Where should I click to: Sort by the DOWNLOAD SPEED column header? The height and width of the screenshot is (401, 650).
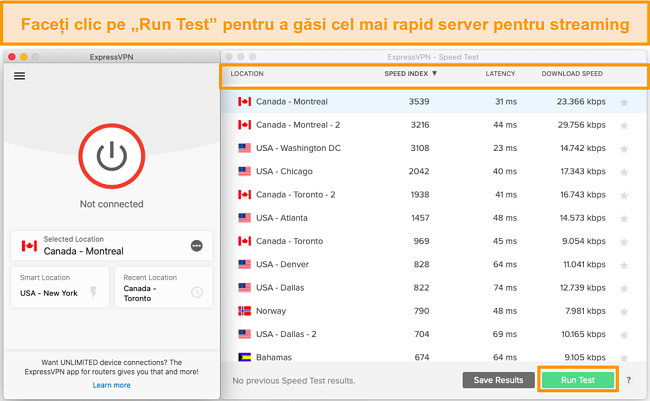572,74
